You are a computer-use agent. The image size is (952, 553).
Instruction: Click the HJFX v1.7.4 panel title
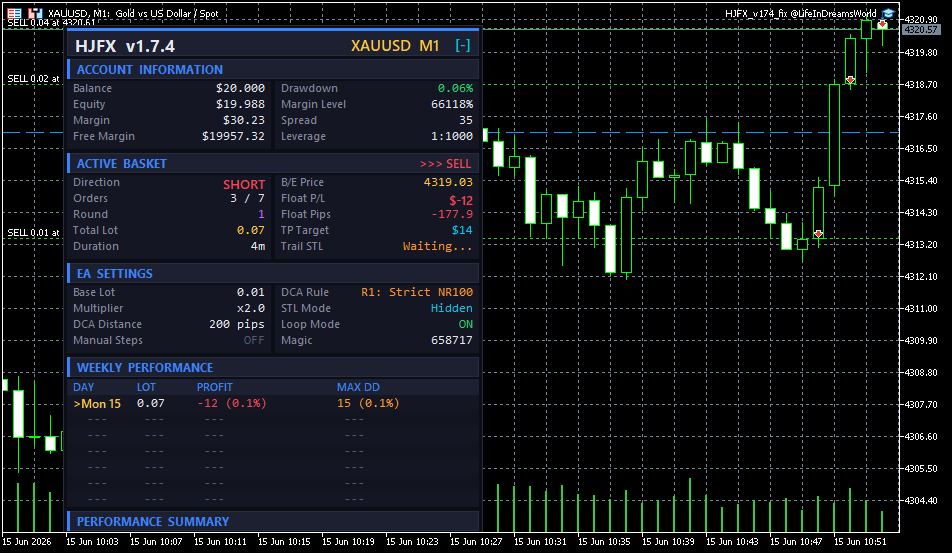pos(125,46)
